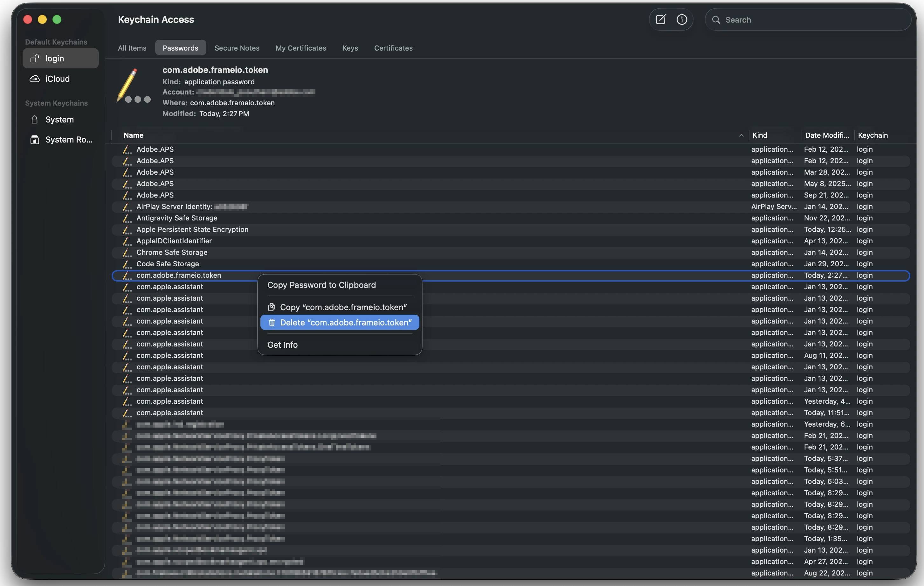Select the Chrome Safe Storage entry

[172, 252]
